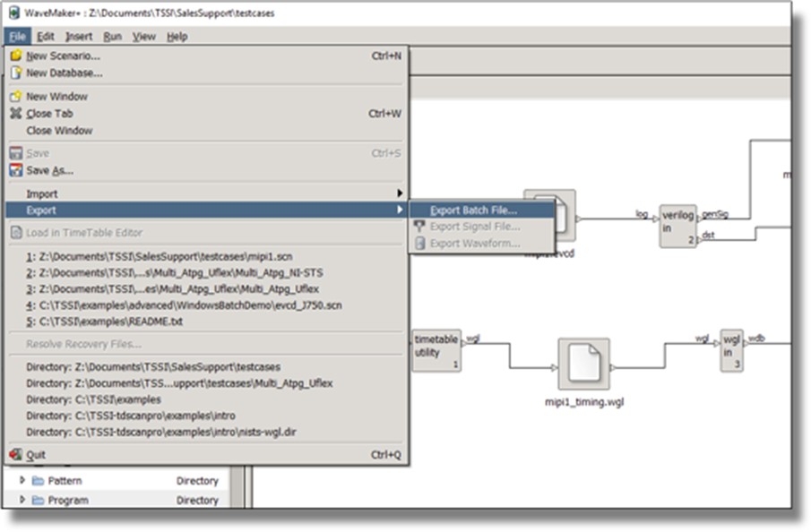
Task: Click the Quit icon
Action: [x=16, y=454]
